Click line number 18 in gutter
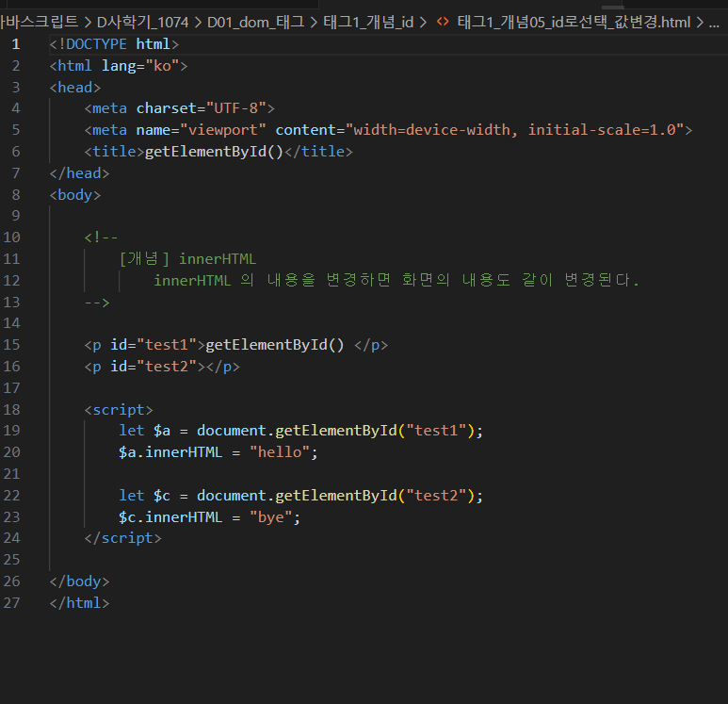 click(x=11, y=409)
